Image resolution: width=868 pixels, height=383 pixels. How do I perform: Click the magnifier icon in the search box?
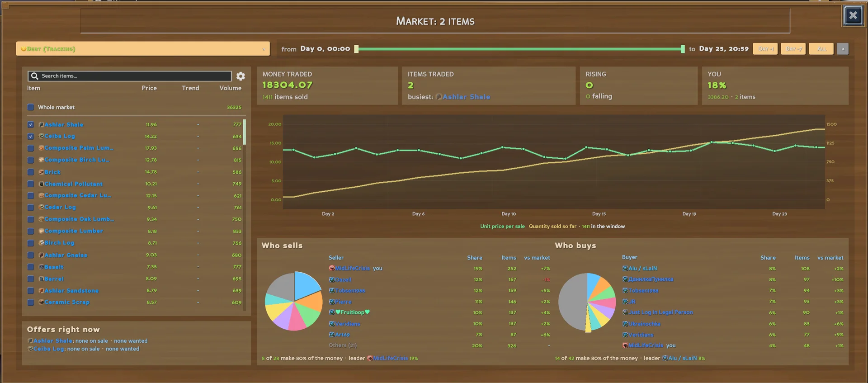click(34, 76)
